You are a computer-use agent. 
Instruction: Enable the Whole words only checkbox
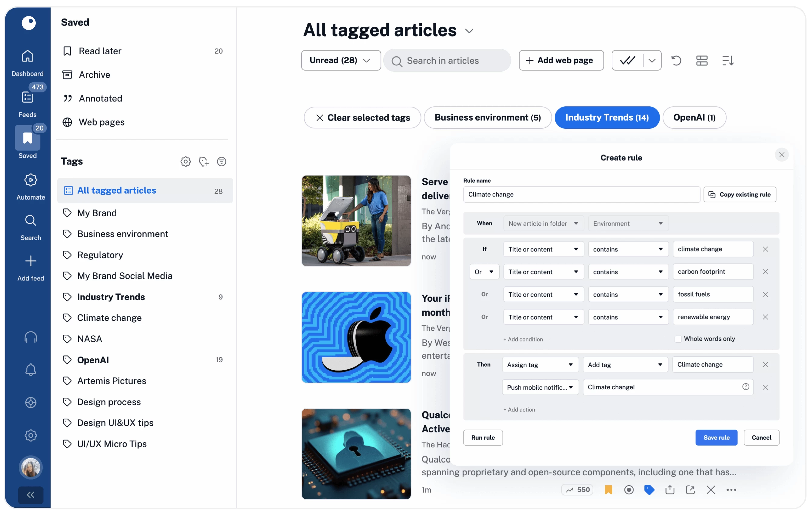[x=678, y=339]
